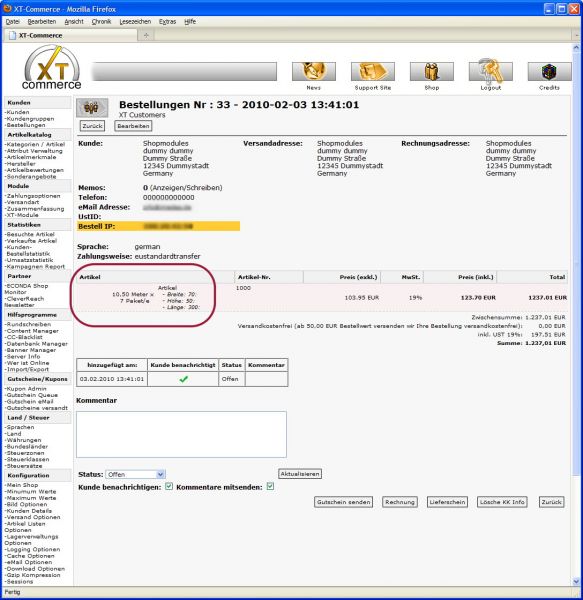Open CleverReach Newsletter link
Image resolution: width=583 pixels, height=600 pixels.
(24, 302)
